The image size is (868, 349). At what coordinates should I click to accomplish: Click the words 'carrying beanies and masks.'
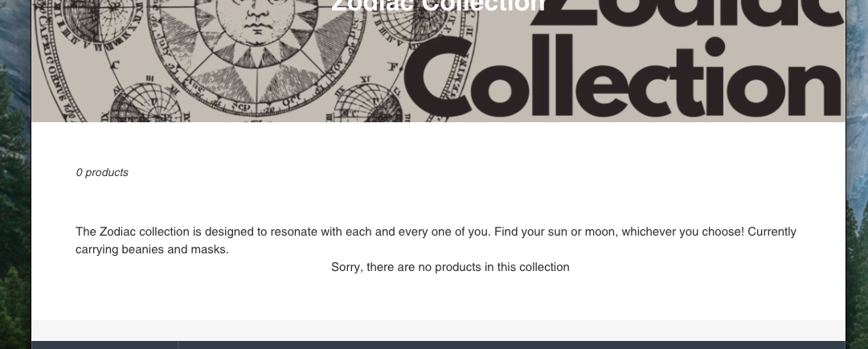pos(152,249)
